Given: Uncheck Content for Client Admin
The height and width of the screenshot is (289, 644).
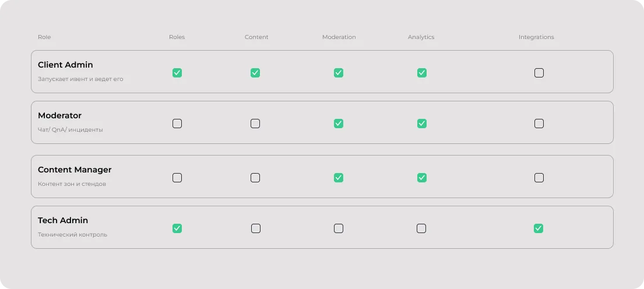Looking at the screenshot, I should [255, 73].
